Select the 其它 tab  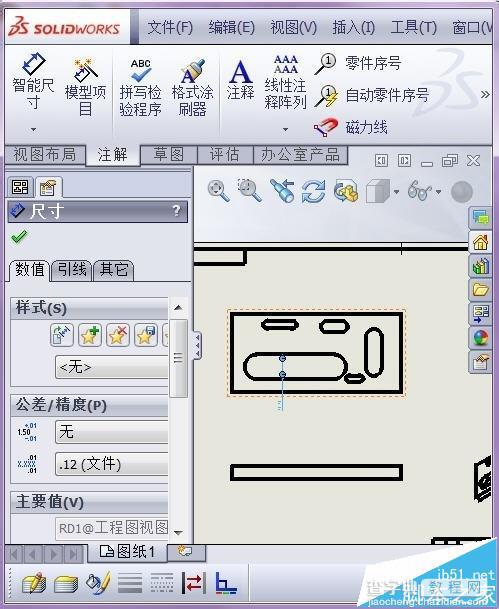(113, 270)
